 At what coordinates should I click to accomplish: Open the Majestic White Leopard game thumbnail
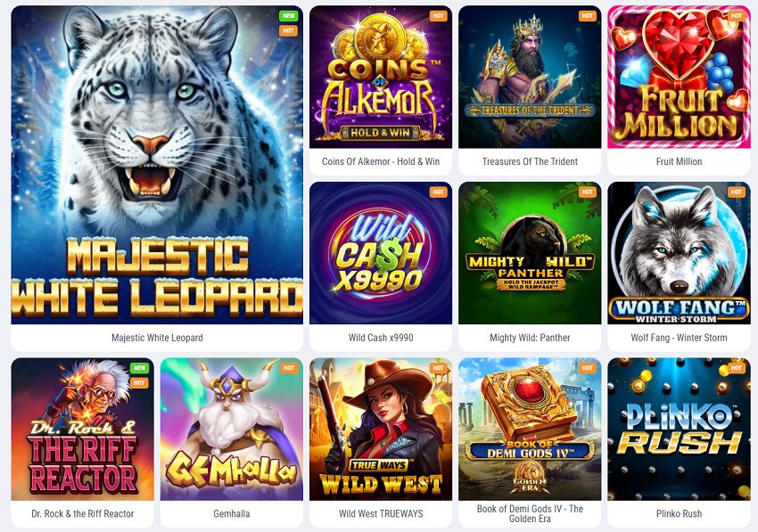157,165
